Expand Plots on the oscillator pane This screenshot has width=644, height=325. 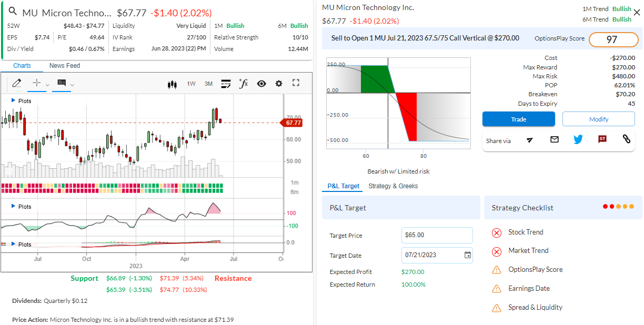(21, 207)
